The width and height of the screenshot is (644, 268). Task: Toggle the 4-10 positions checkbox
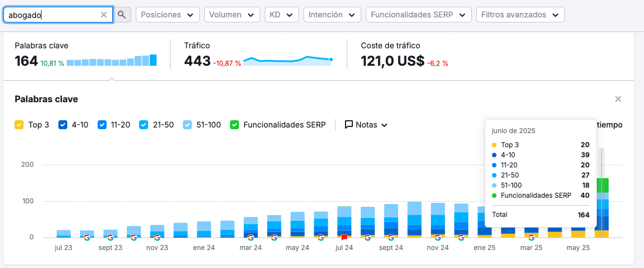click(62, 125)
